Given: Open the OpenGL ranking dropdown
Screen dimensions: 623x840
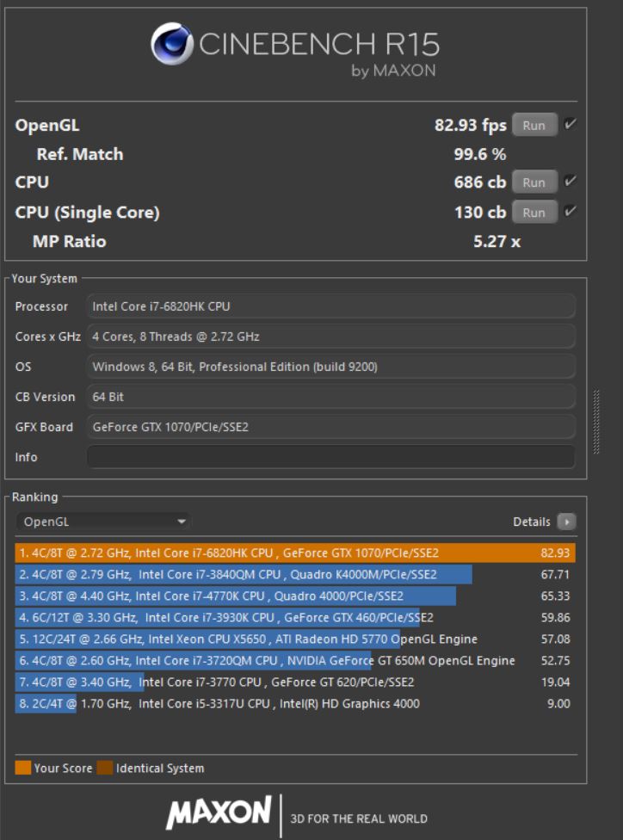Looking at the screenshot, I should coord(103,522).
